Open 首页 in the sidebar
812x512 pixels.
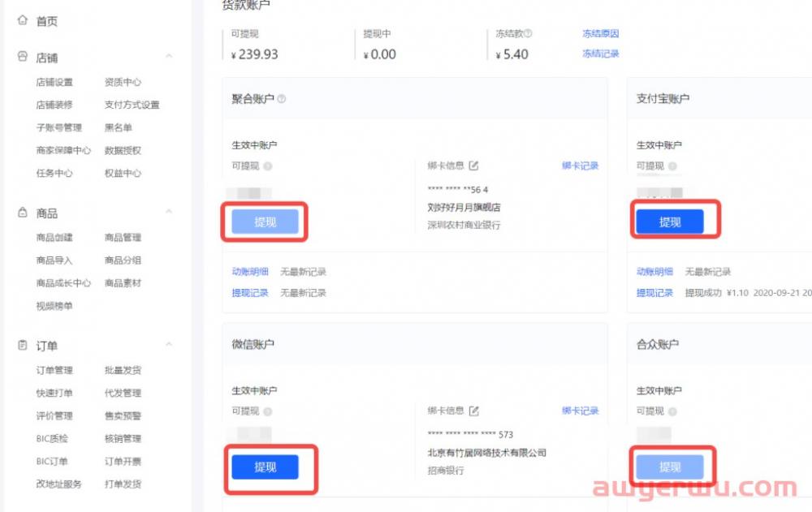[x=46, y=21]
